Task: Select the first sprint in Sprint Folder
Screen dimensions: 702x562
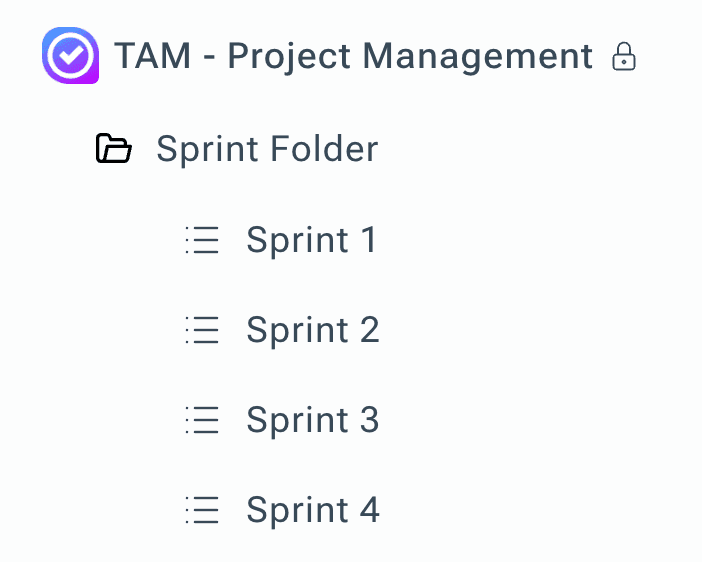Action: click(311, 240)
